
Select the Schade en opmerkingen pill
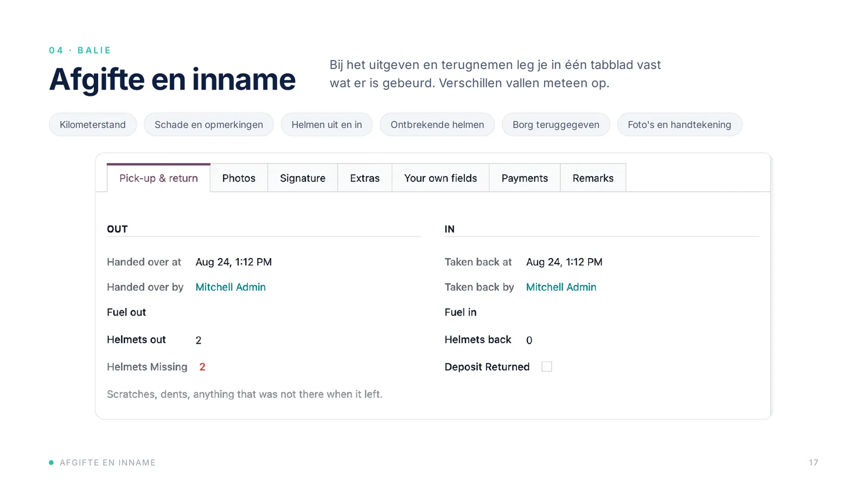click(209, 125)
